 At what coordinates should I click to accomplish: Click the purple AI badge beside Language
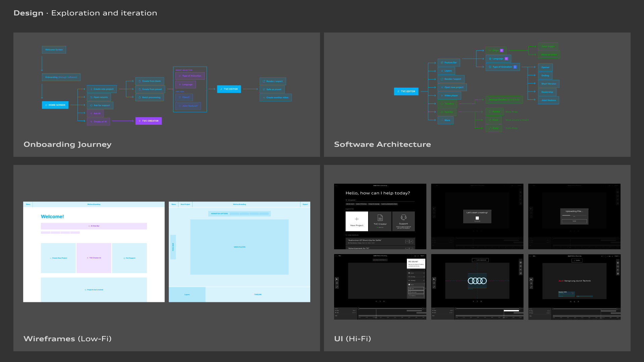506,59
